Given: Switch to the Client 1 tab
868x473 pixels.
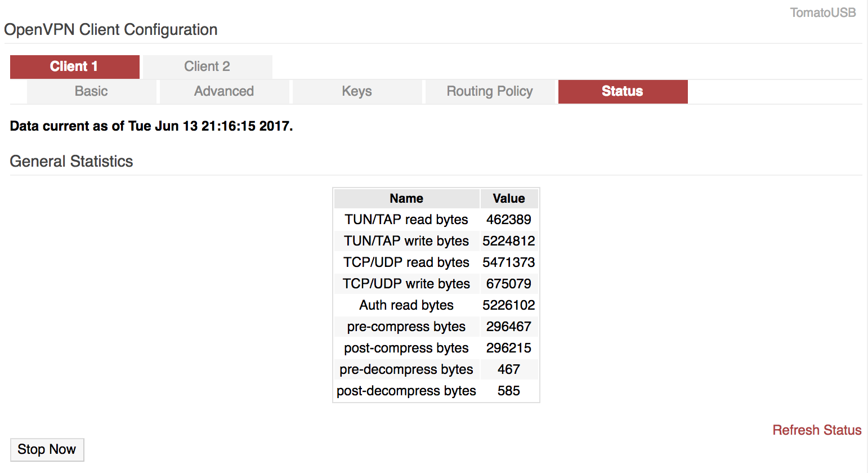Looking at the screenshot, I should (x=74, y=66).
